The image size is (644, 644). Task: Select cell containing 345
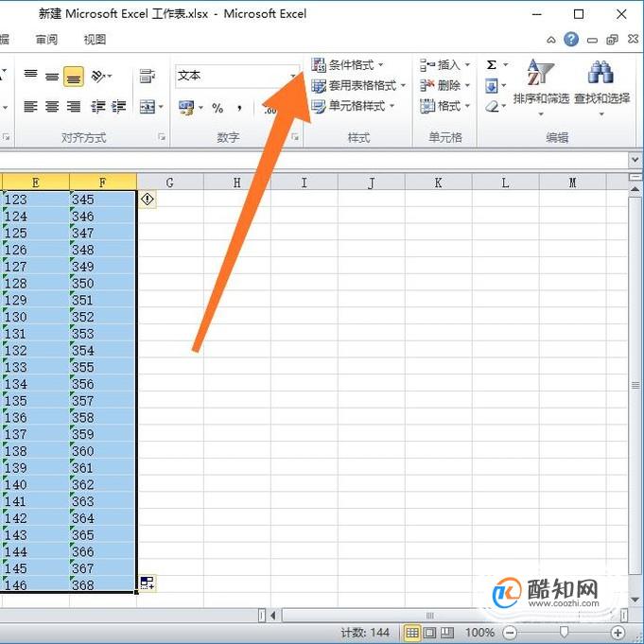103,200
